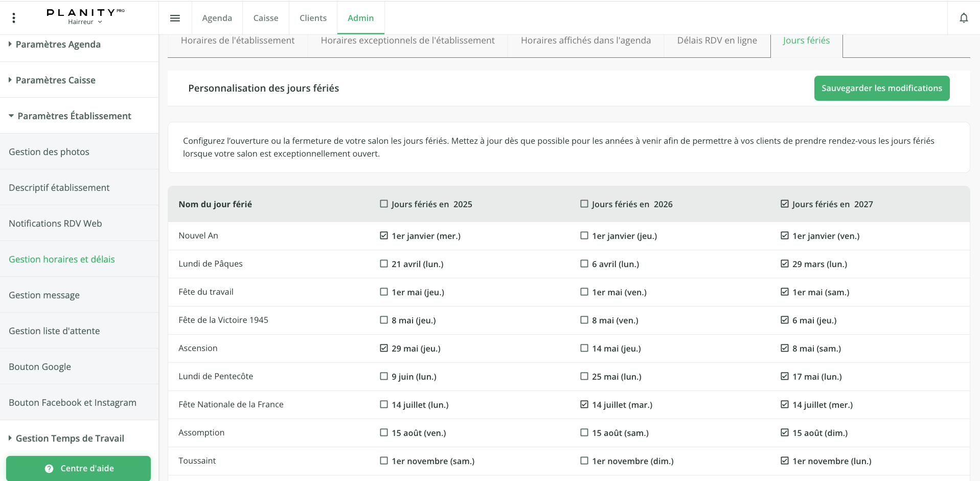Open Délais RDV en ligne tab
This screenshot has height=481, width=980.
(x=717, y=40)
